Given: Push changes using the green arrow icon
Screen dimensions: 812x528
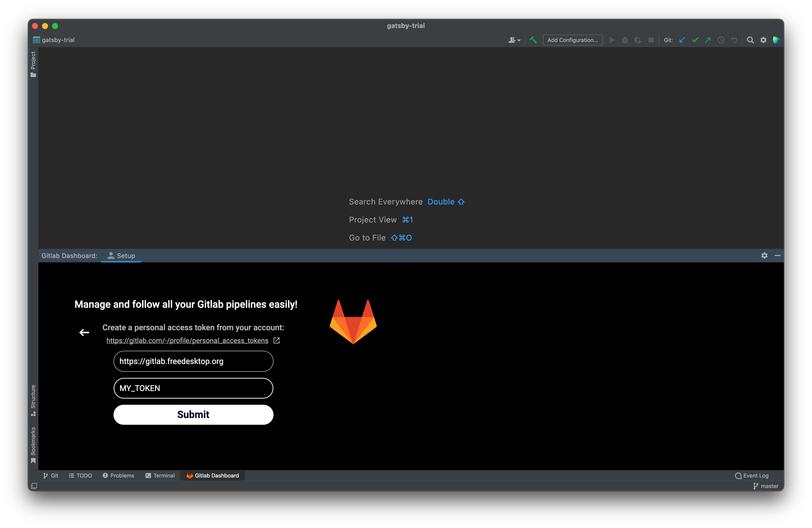Looking at the screenshot, I should tap(708, 40).
